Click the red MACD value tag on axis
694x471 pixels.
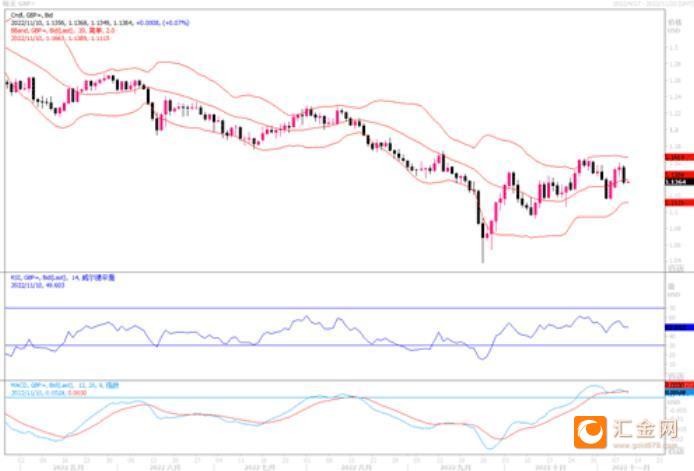679,385
